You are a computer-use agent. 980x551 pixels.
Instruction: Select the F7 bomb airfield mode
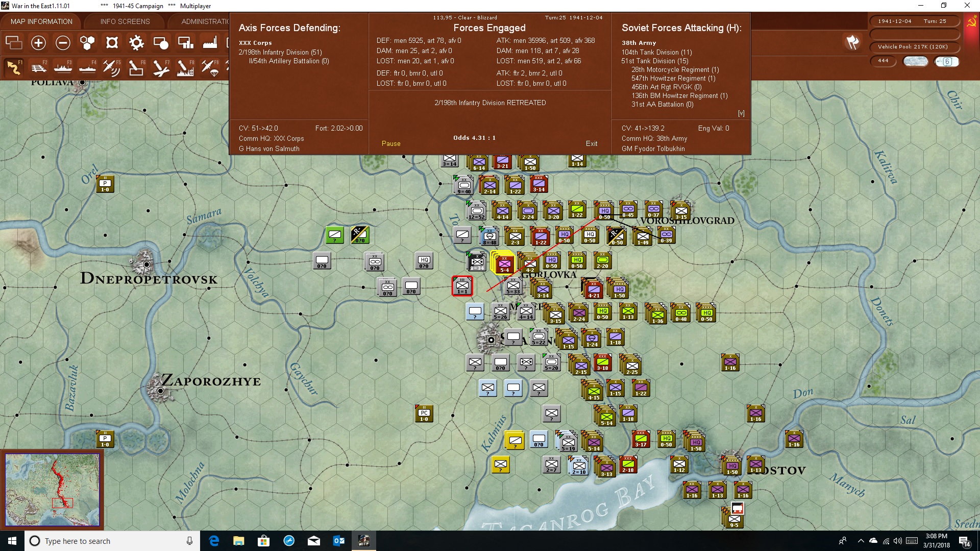161,67
